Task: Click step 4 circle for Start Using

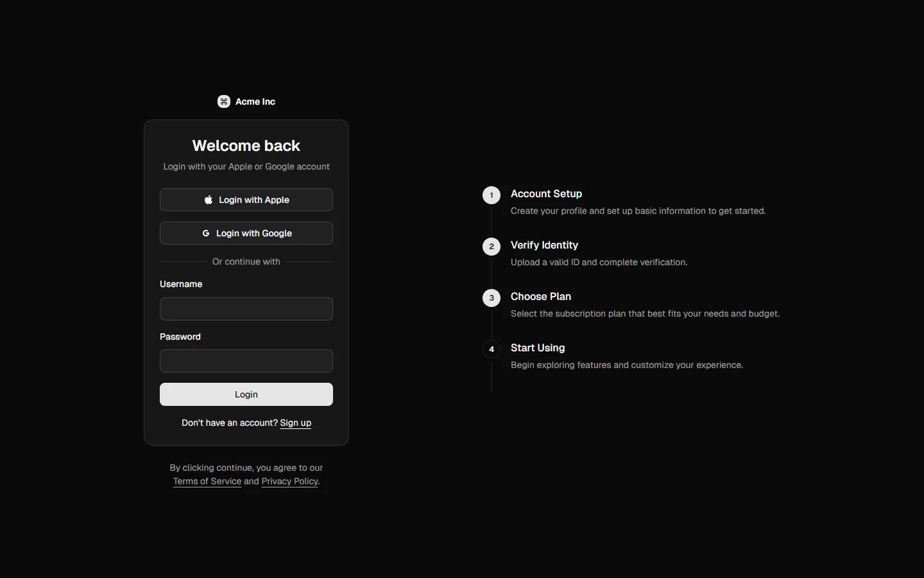Action: click(x=492, y=349)
